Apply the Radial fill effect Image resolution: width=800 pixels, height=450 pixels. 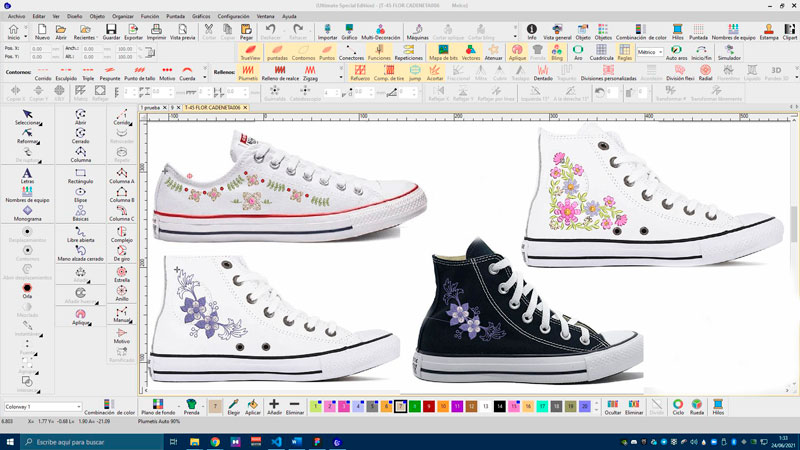(x=705, y=72)
